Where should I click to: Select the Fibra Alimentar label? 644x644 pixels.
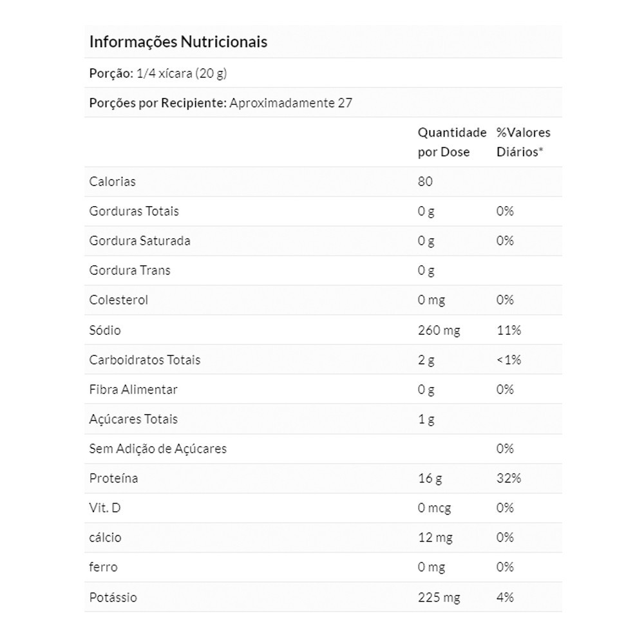click(133, 390)
